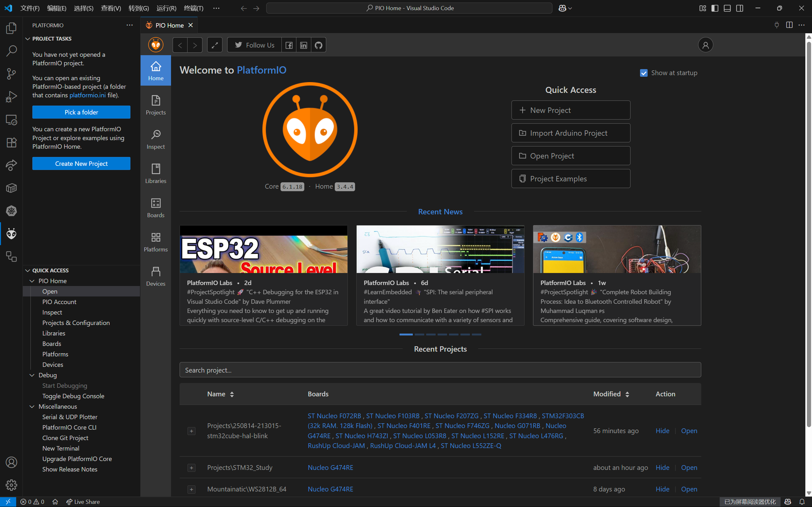
Task: Open Devices in PIO sidebar
Action: tap(156, 276)
